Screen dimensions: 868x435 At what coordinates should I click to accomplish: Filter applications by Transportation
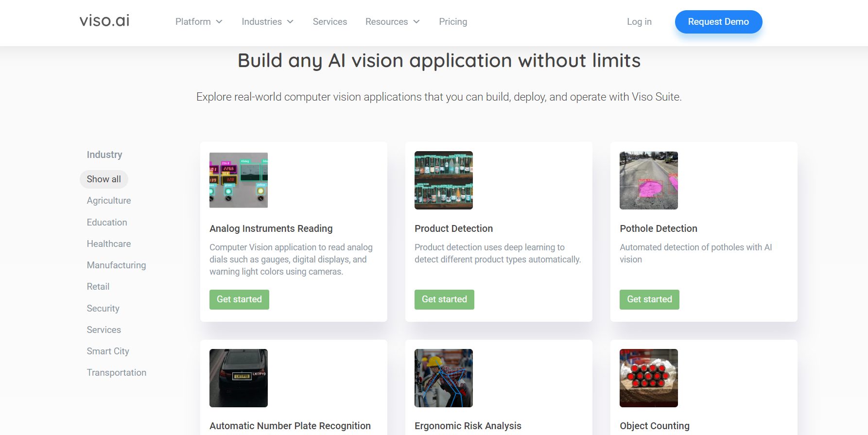coord(117,373)
